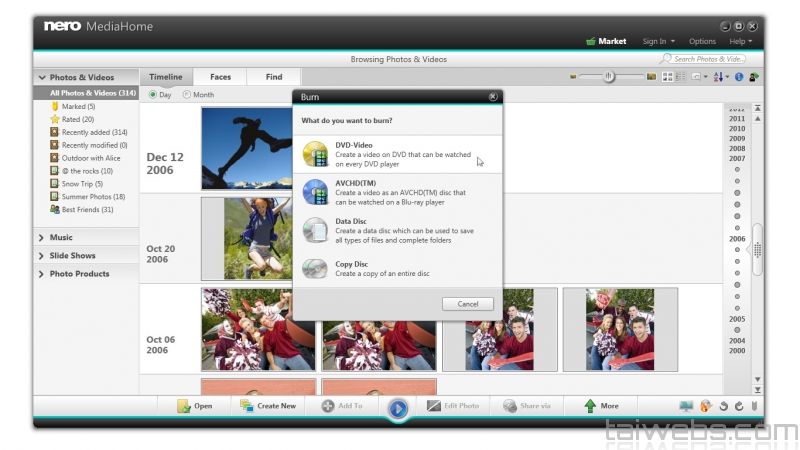Screen dimensions: 800x450
Task: Open the sort order dropdown arrow
Action: tap(727, 77)
